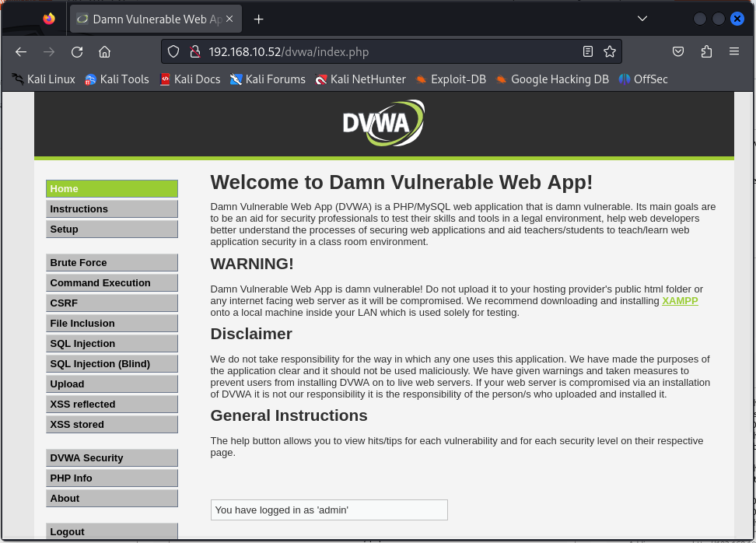Click the Disclaimer heading
756x543 pixels.
[x=251, y=334]
